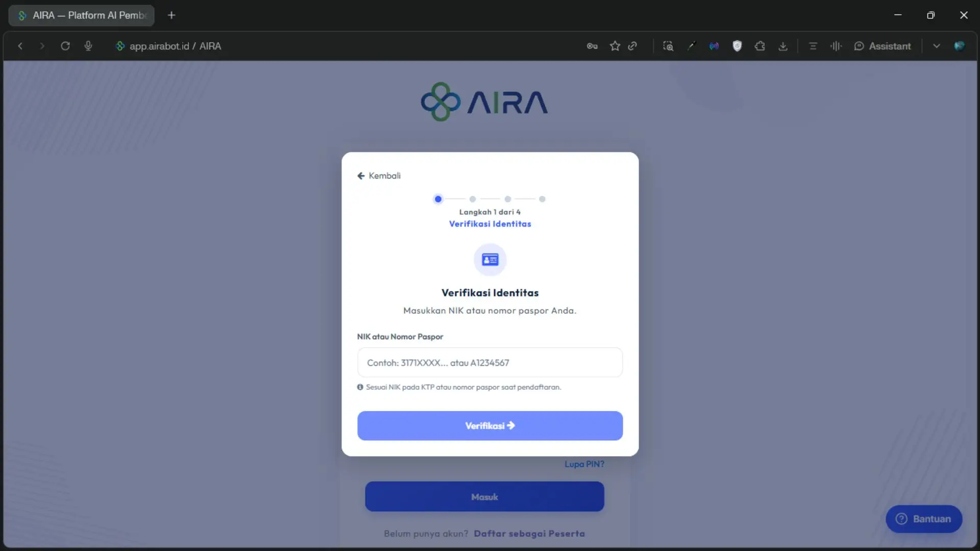Focus the NIK atau Nomor Paspor field
980x551 pixels.
pos(490,363)
